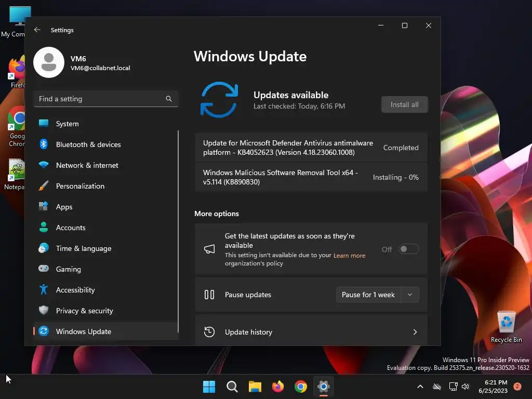Viewport: 532px width, 399px height.
Task: Click the cloud sync tray icon
Action: point(436,387)
